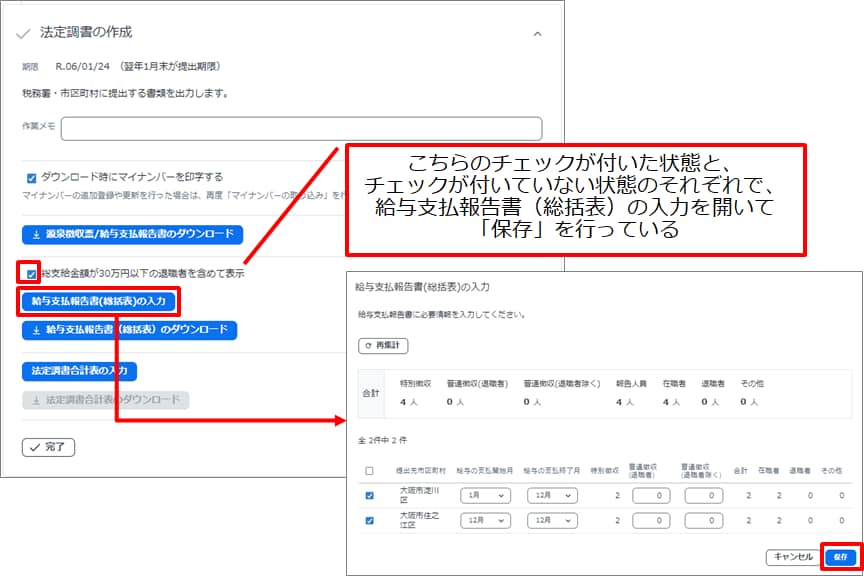The width and height of the screenshot is (864, 576).
Task: Click the 作業メモ text field
Action: pyautogui.click(x=301, y=128)
